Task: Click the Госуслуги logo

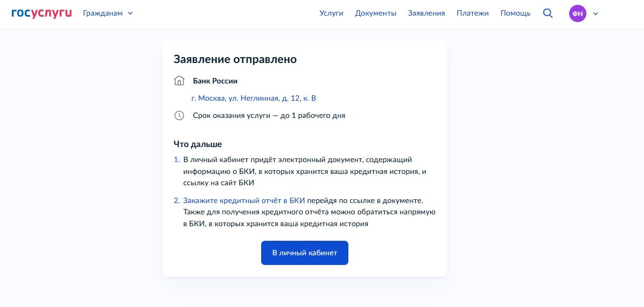Action: [41, 13]
